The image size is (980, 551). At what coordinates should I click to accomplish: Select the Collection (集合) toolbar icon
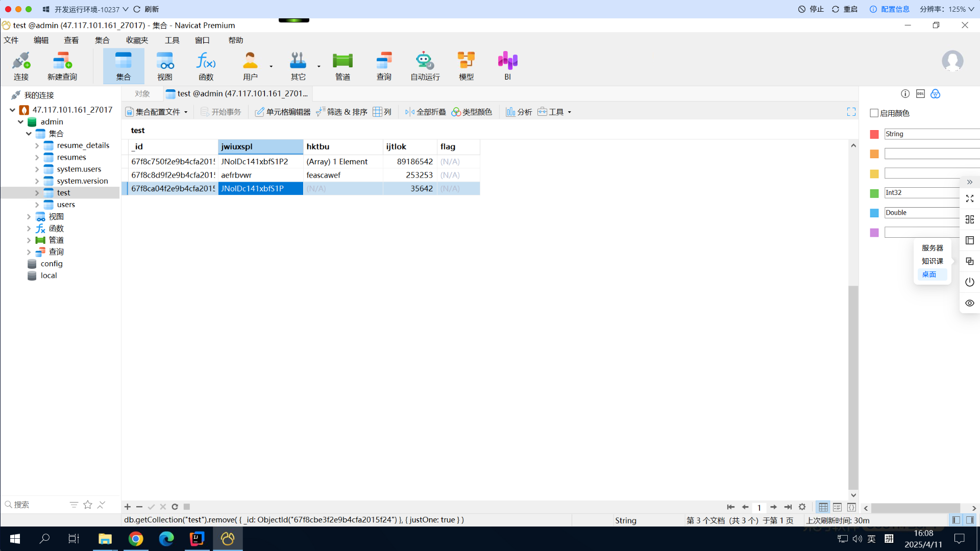(x=124, y=66)
